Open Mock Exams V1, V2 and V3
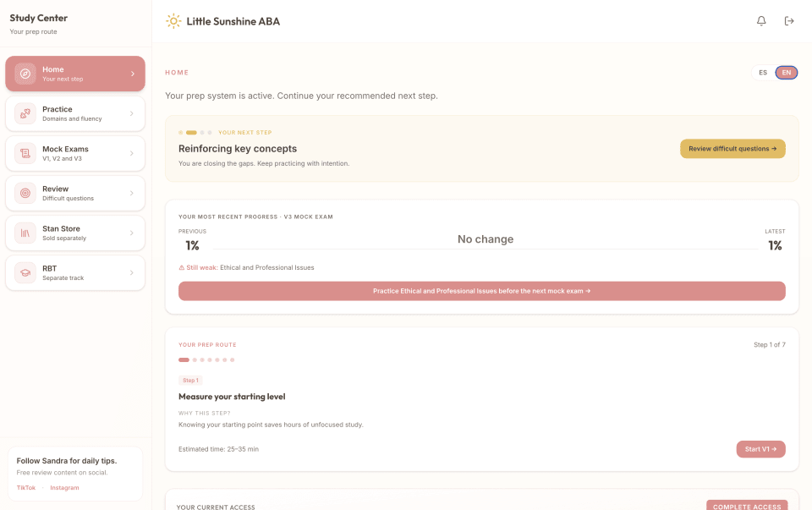 pyautogui.click(x=75, y=153)
